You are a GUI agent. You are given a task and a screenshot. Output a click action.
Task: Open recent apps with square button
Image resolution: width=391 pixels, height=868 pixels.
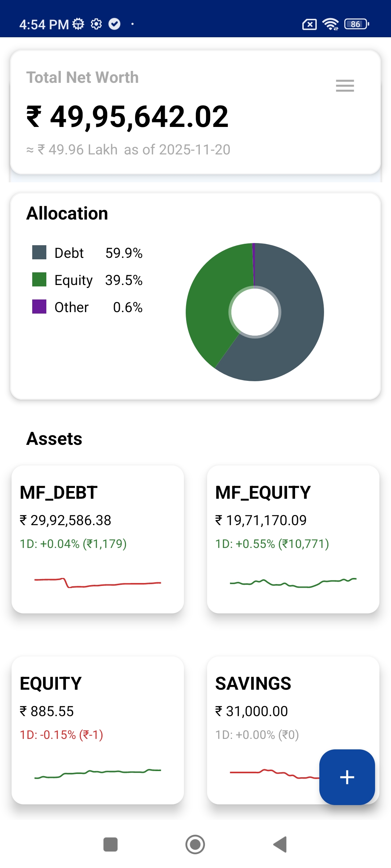(110, 844)
